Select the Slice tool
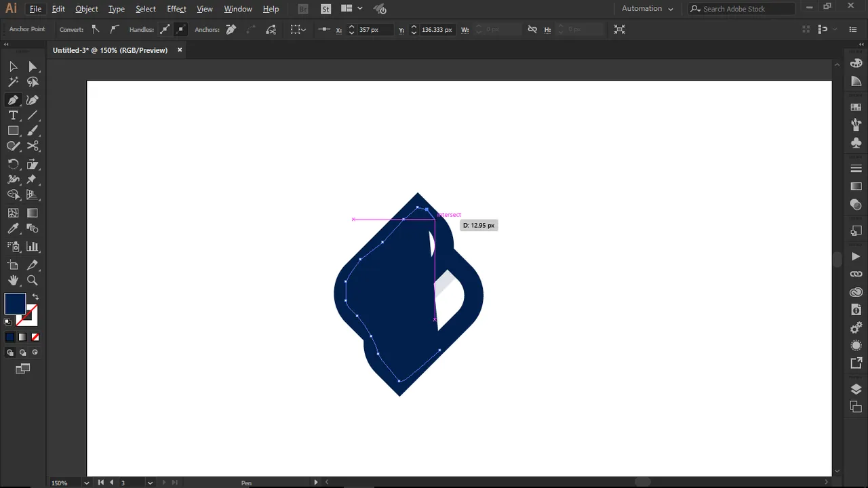 click(33, 265)
